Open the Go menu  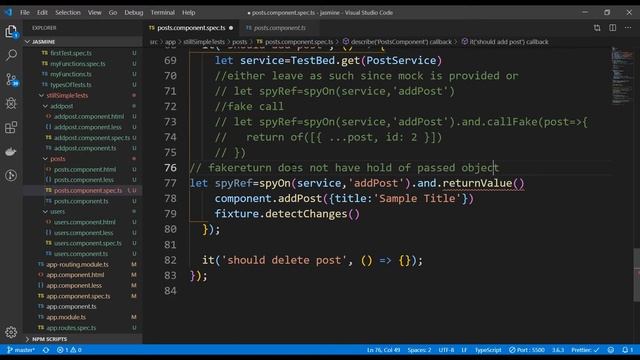pyautogui.click(x=113, y=13)
